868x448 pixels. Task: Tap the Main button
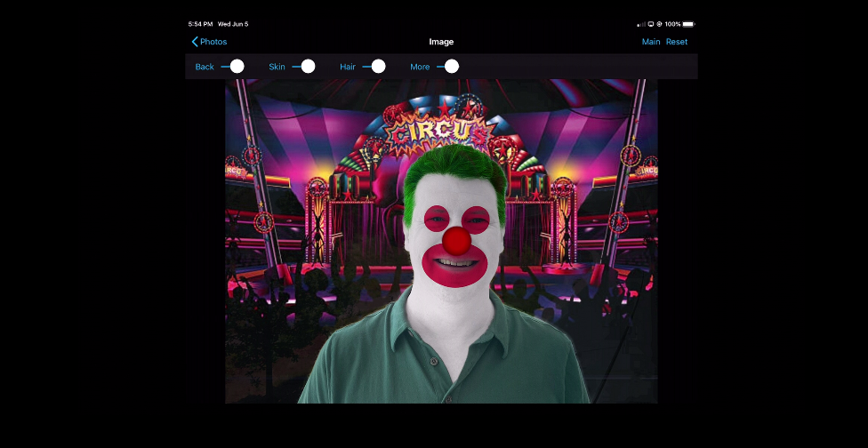click(651, 42)
